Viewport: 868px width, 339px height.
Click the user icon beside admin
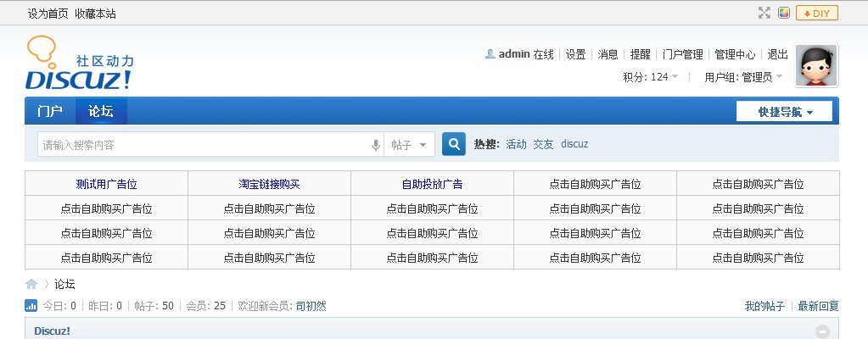(x=490, y=54)
